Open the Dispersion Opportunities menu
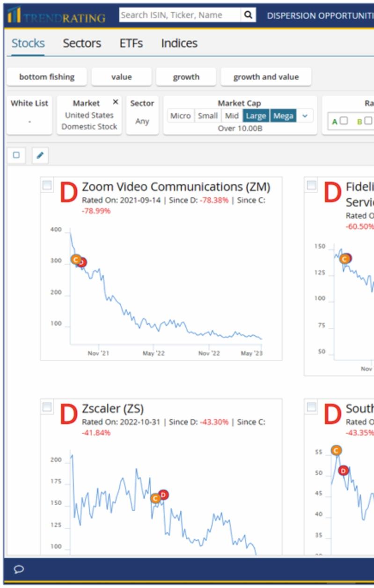This screenshot has width=374, height=588. coord(320,15)
